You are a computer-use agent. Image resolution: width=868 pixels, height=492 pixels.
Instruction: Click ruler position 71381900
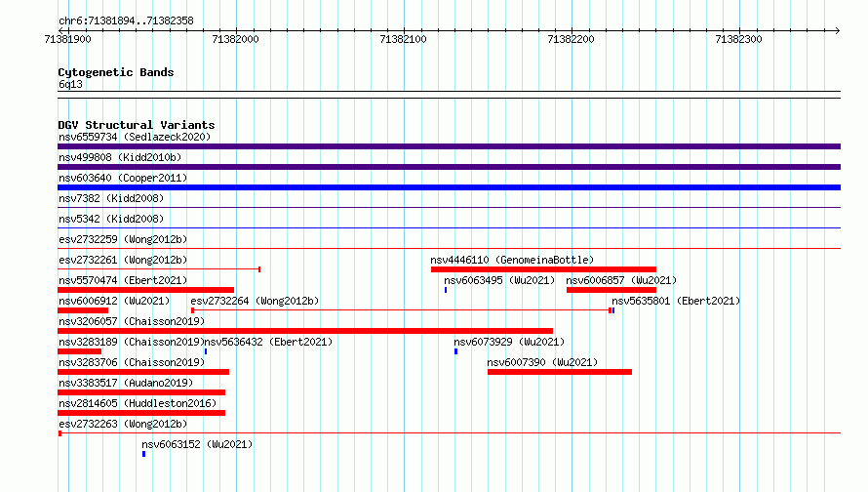[x=67, y=39]
